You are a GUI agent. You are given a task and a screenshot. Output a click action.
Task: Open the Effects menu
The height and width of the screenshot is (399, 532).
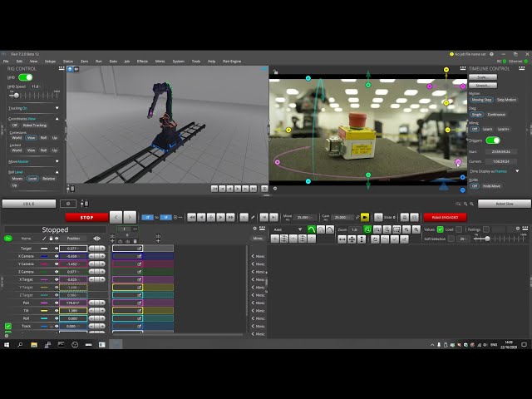[x=142, y=62]
